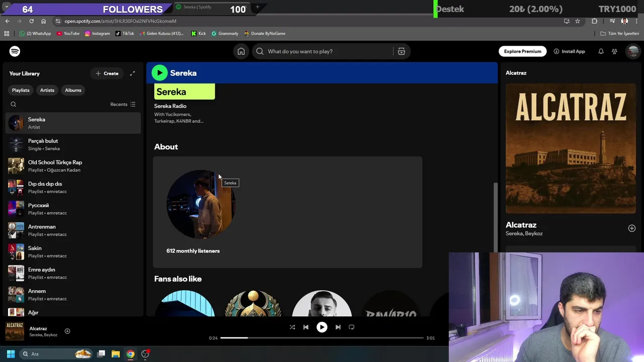Viewport: 644px width, 362px height.
Task: Skip to previous track
Action: [x=306, y=327]
